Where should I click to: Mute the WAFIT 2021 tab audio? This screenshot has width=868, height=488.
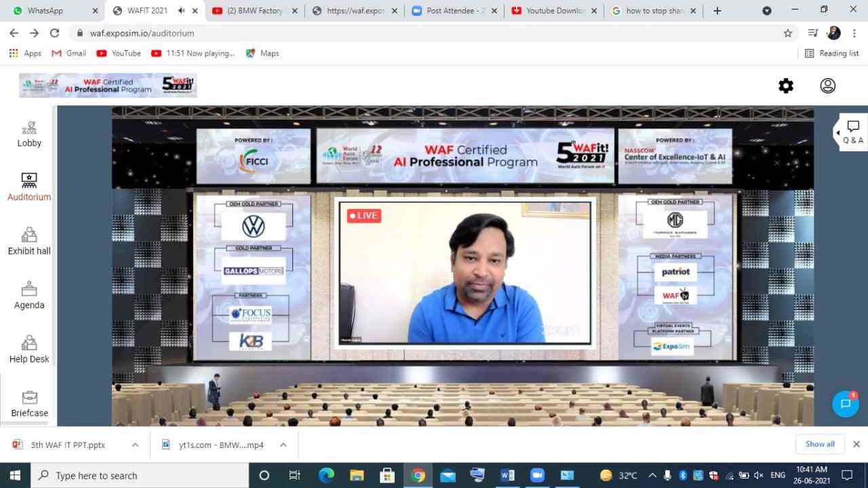[182, 11]
